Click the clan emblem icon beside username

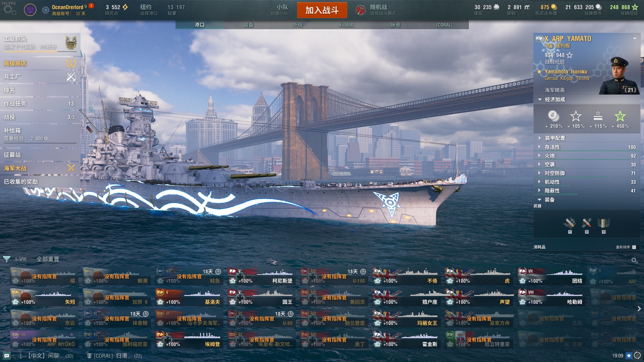click(x=30, y=10)
